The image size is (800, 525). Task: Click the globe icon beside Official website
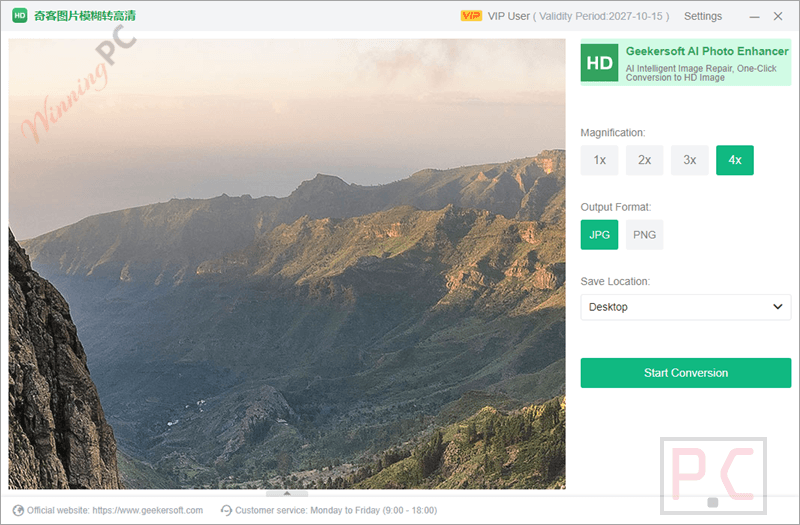(x=18, y=510)
